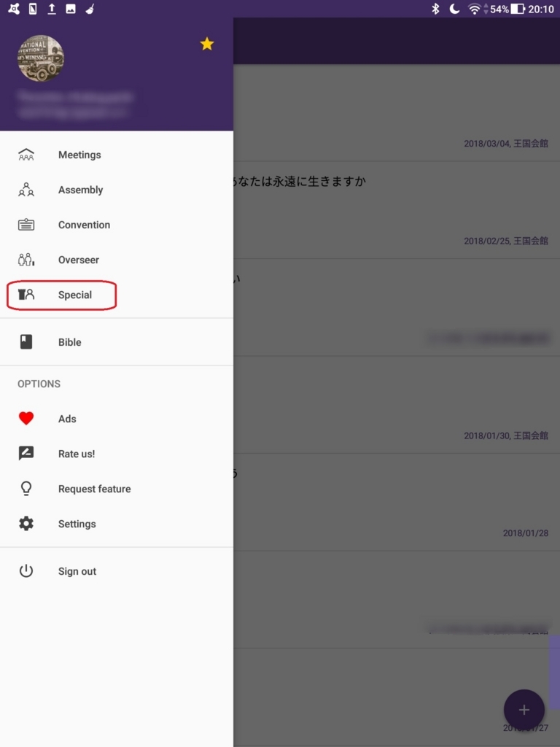
Task: Open Settings using the gear icon
Action: 26,524
